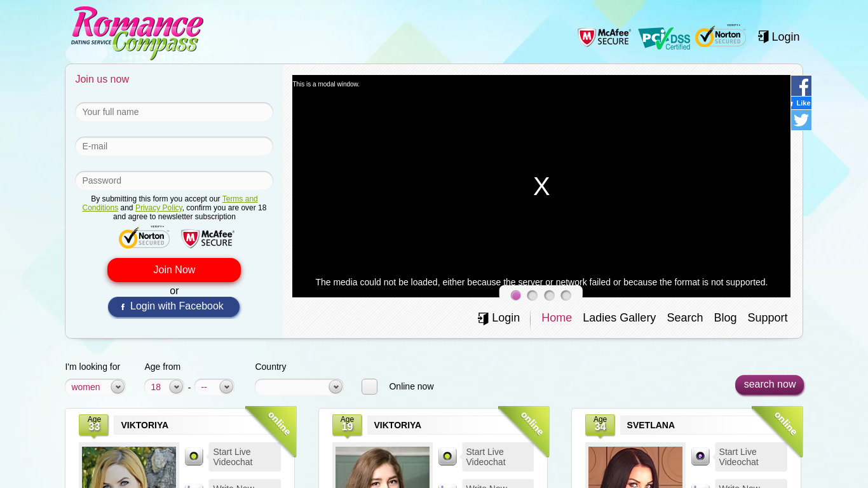Open the Blog section from the navigation
Image resolution: width=868 pixels, height=488 pixels.
[725, 318]
